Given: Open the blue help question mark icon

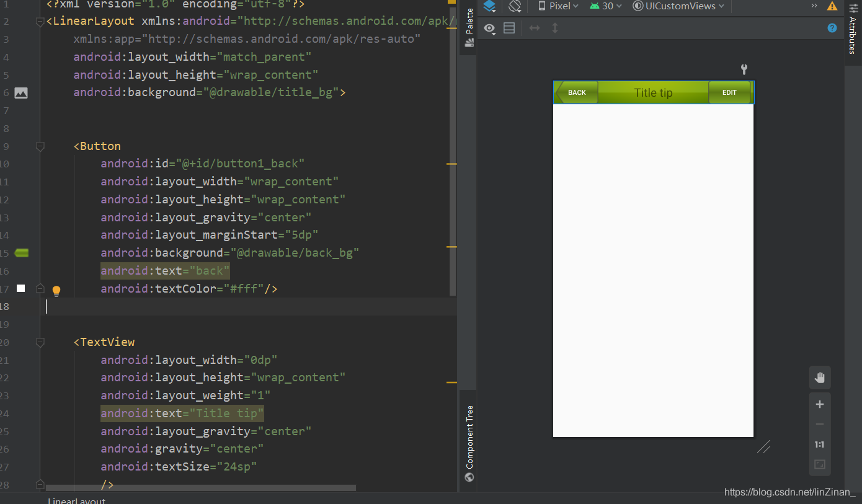Looking at the screenshot, I should (x=832, y=28).
